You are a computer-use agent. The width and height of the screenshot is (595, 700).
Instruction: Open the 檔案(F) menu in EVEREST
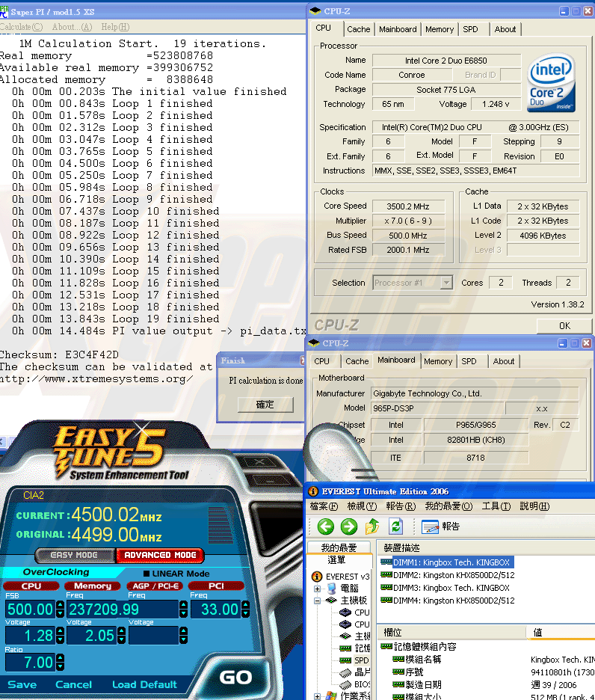324,506
